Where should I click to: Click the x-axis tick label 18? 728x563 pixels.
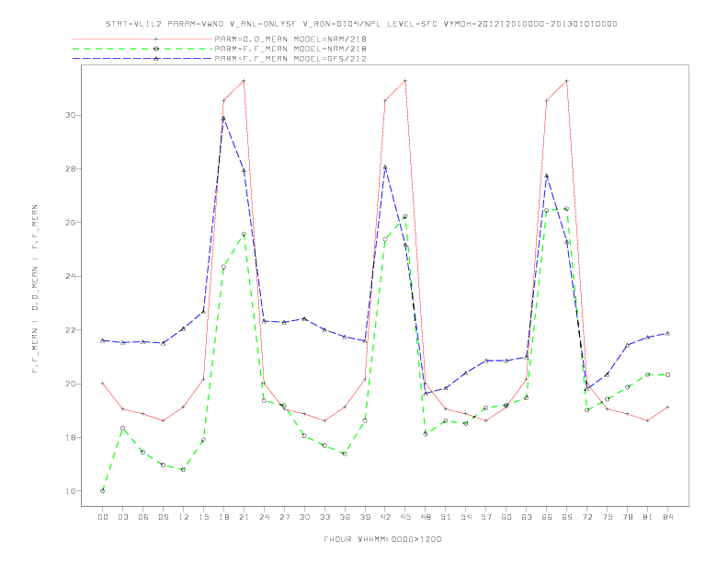[223, 517]
